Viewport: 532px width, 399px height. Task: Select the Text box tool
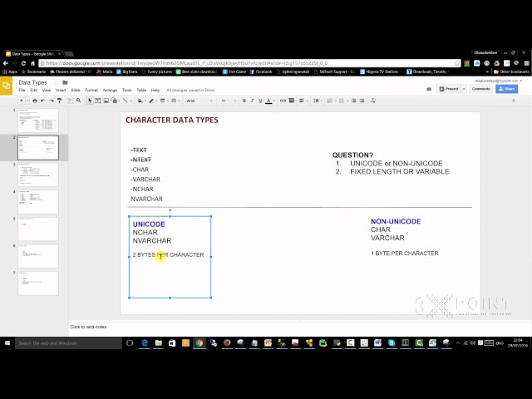tap(98, 101)
